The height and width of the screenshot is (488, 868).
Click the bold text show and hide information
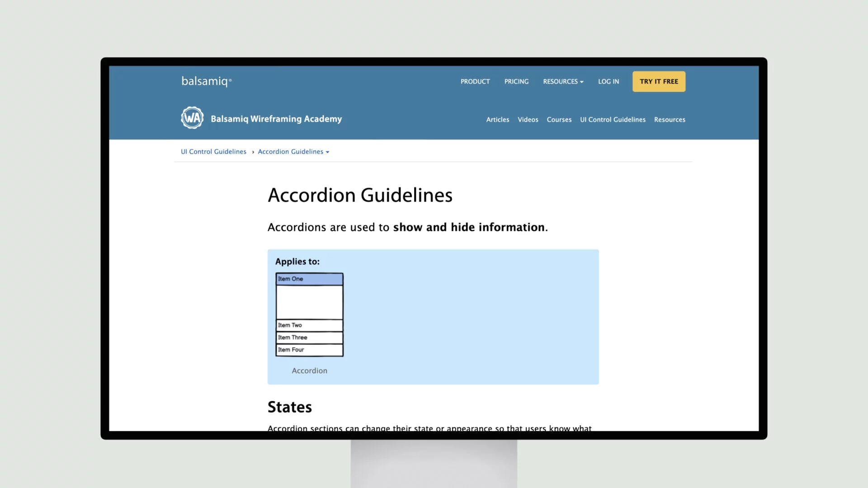point(469,227)
